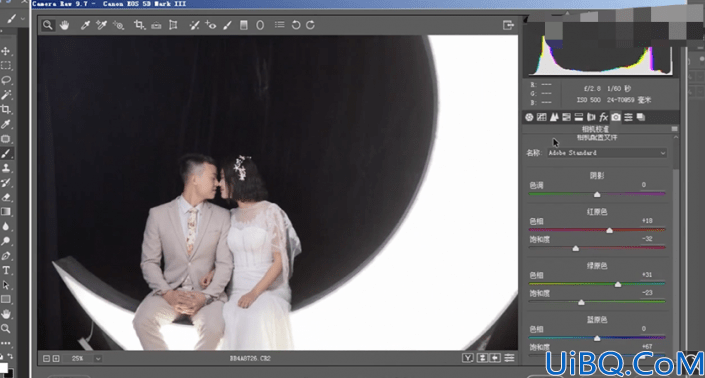The width and height of the screenshot is (705, 378).
Task: Select Photoshop Eyedropper tool in left toolbar
Action: (6, 124)
